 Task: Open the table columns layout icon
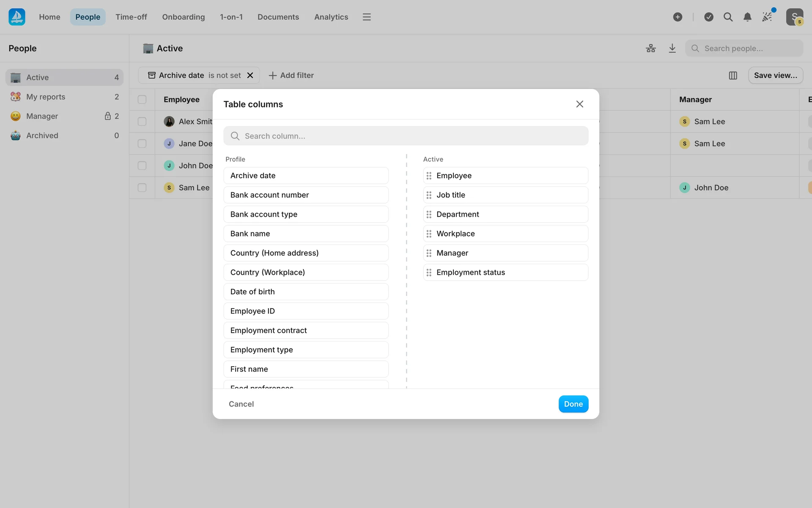click(733, 75)
